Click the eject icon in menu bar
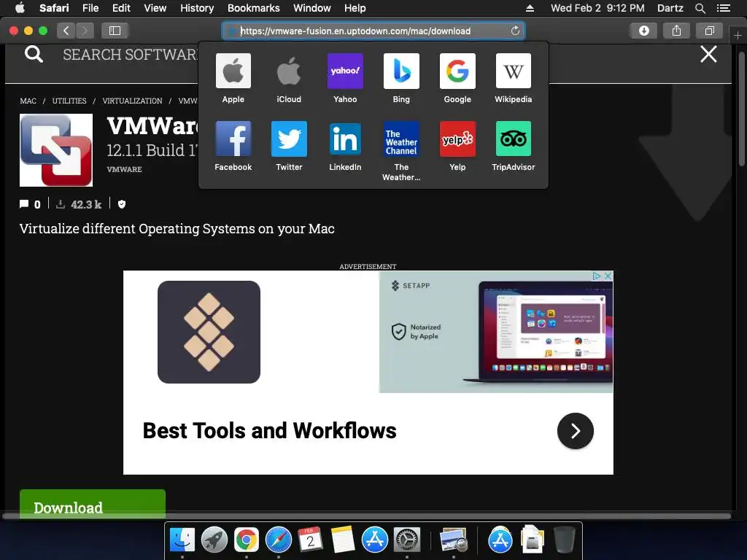 pos(530,8)
